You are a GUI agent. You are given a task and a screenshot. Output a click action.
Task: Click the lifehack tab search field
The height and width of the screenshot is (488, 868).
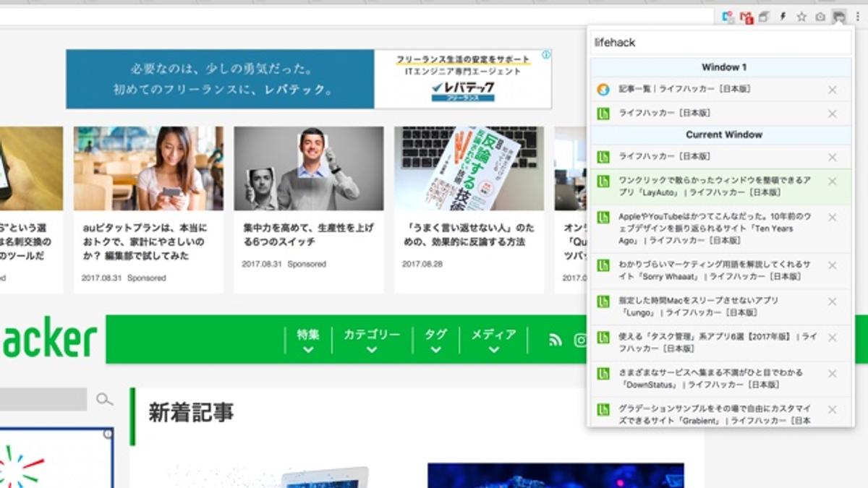pos(720,43)
